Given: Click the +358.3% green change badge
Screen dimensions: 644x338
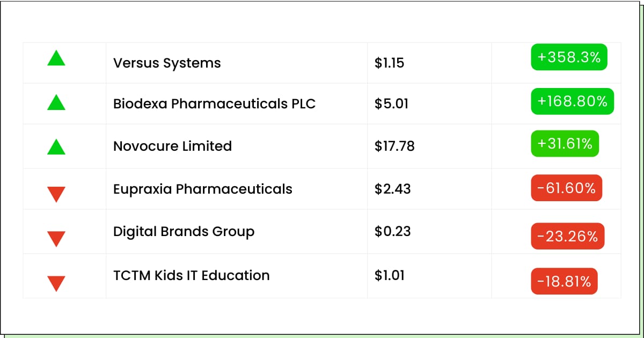Looking at the screenshot, I should [x=569, y=57].
